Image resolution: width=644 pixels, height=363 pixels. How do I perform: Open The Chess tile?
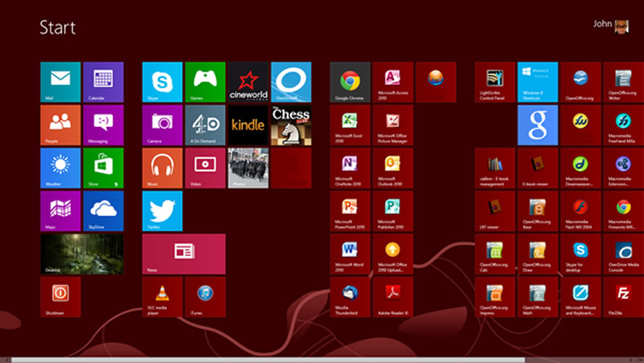pyautogui.click(x=291, y=125)
